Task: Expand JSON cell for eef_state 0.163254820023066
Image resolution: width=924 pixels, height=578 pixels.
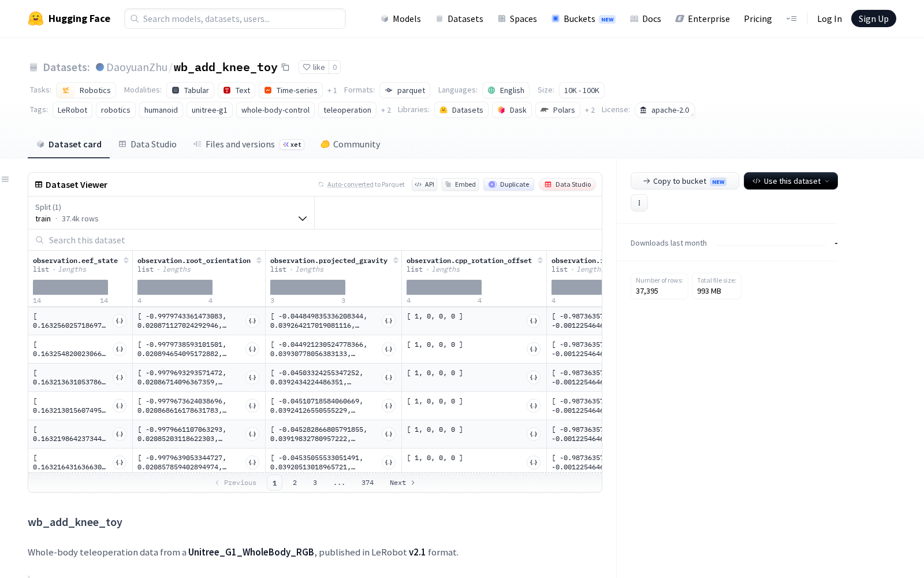Action: tap(120, 349)
